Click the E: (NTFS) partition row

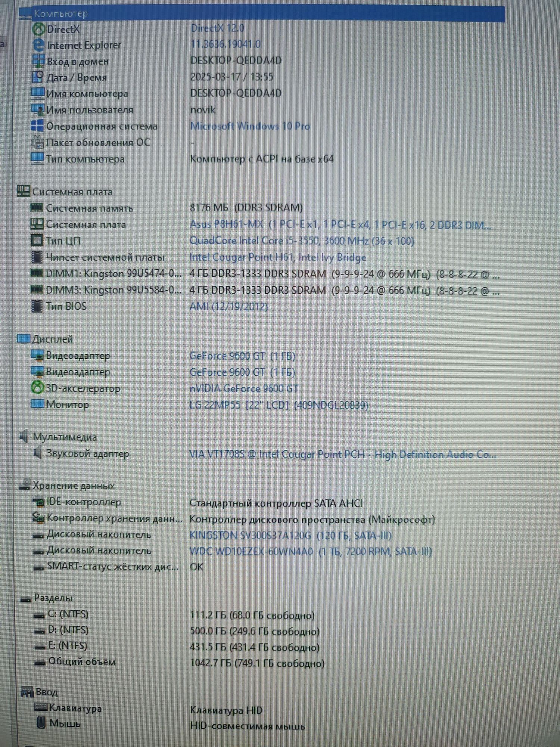tap(177, 647)
